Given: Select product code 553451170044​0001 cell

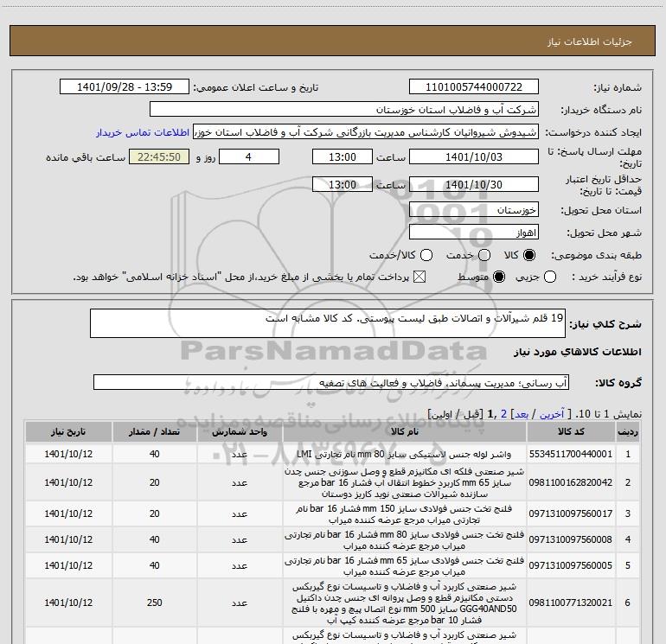Looking at the screenshot, I should coord(571,454).
